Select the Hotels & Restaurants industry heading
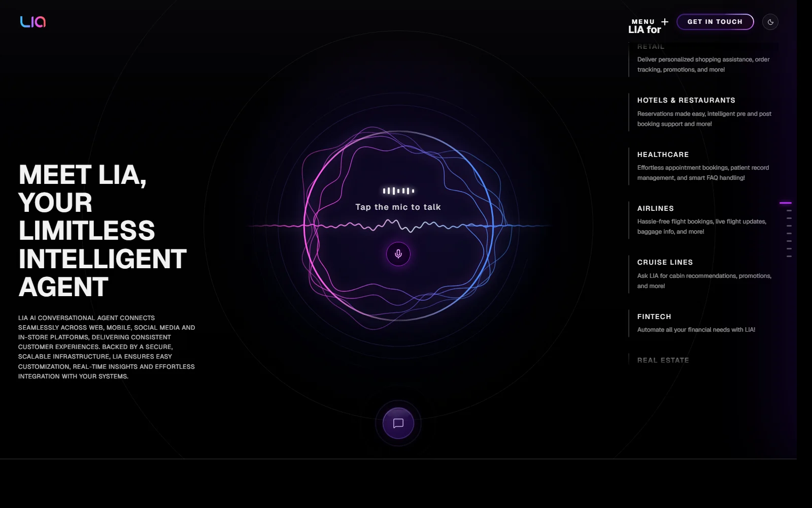The image size is (812, 508). pyautogui.click(x=686, y=100)
